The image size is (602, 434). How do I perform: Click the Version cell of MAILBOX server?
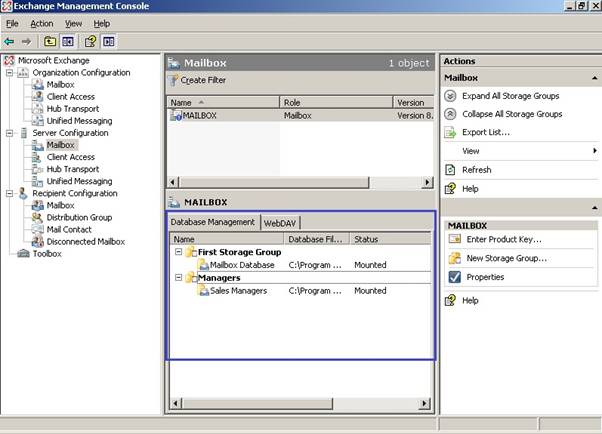415,116
